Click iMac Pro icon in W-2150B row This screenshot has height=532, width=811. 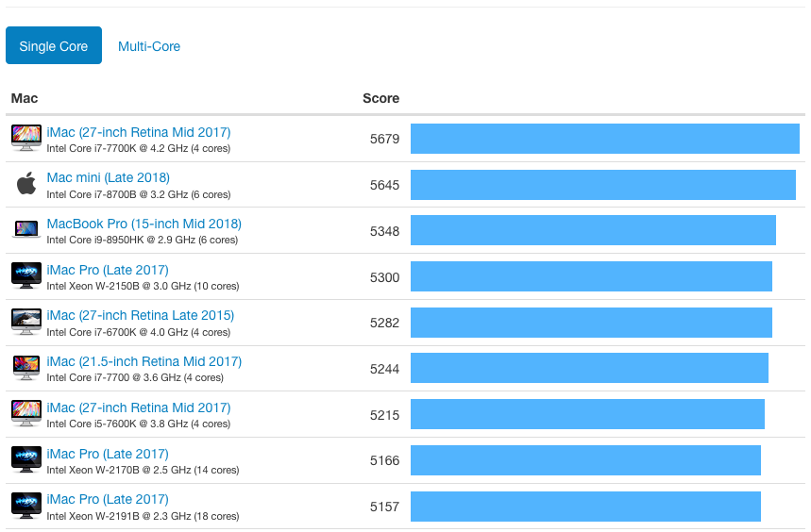(26, 275)
